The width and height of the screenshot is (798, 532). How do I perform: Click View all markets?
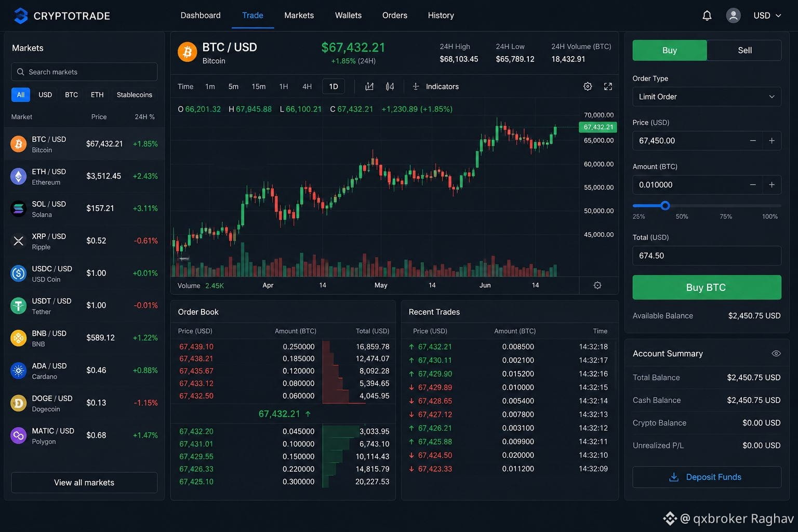click(x=84, y=483)
